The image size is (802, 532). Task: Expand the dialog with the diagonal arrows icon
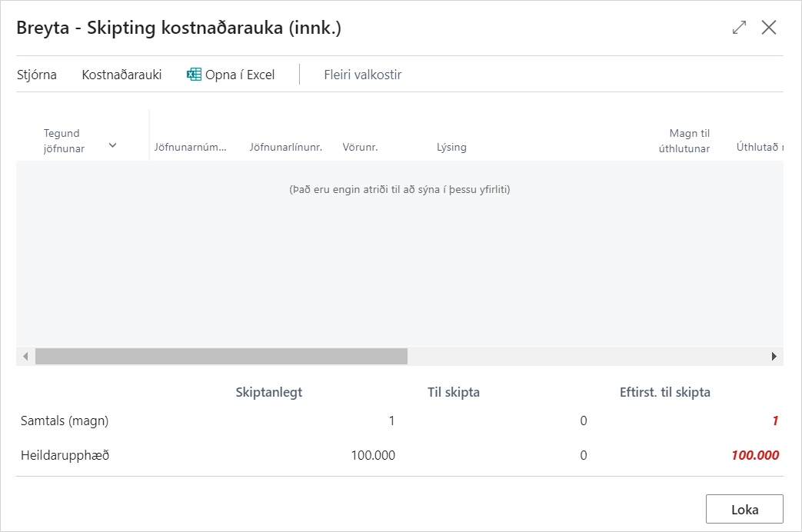[739, 28]
